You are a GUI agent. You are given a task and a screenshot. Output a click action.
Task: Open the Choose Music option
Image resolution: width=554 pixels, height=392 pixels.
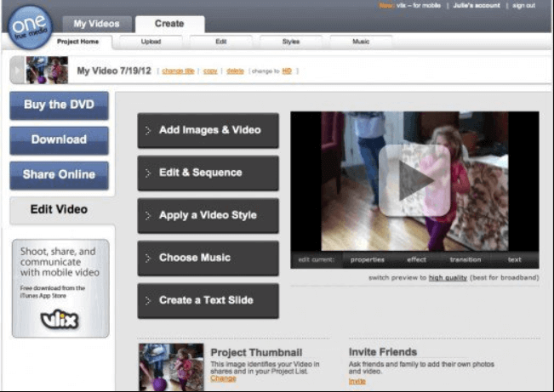(x=208, y=258)
